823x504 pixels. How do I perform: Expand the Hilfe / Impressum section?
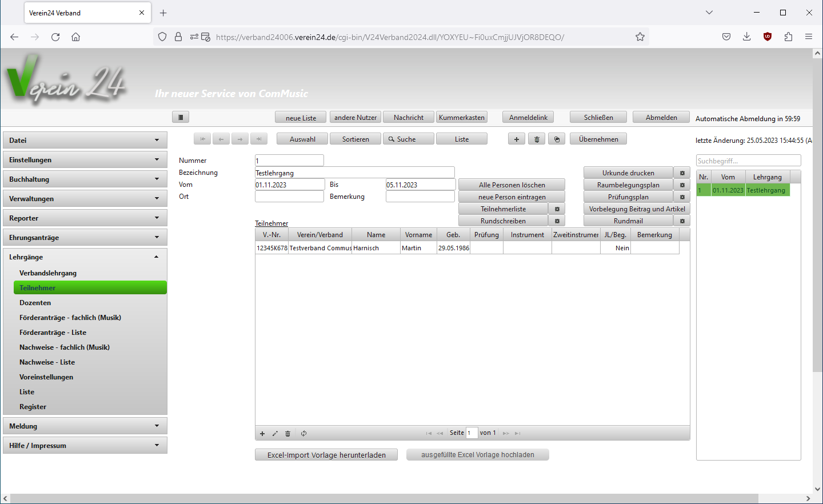(x=85, y=445)
